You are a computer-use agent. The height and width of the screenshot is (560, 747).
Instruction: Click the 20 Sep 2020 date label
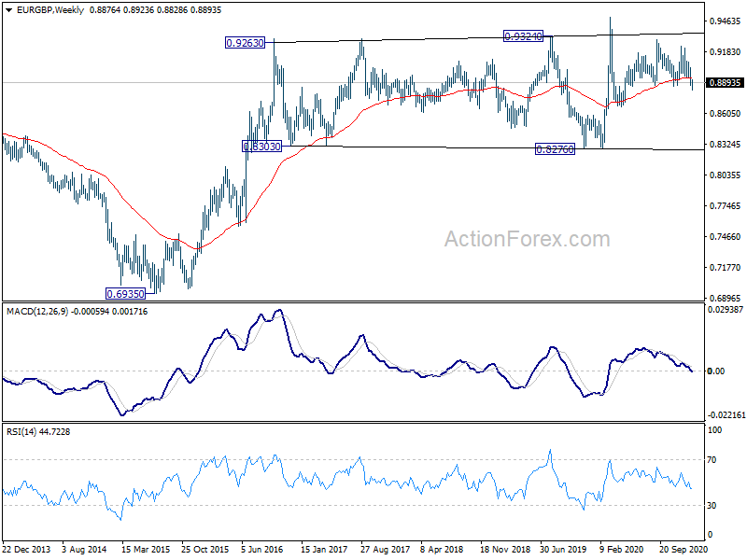(x=684, y=550)
